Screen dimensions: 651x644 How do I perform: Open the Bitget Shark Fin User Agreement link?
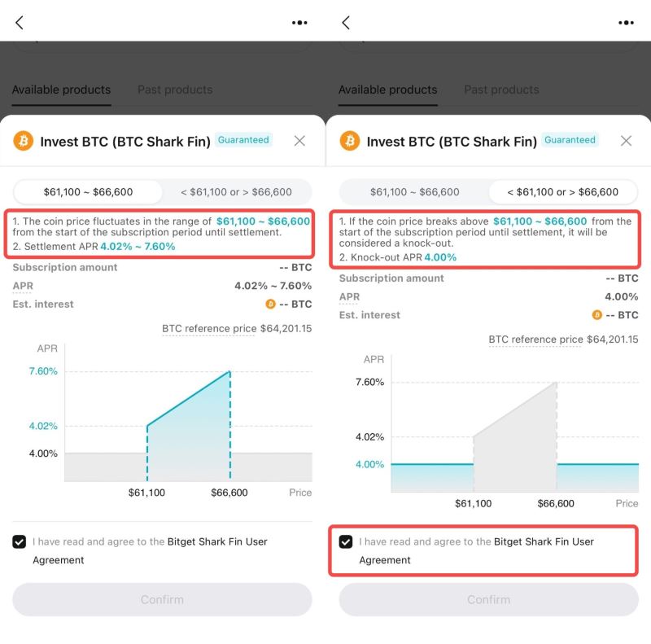pyautogui.click(x=217, y=541)
